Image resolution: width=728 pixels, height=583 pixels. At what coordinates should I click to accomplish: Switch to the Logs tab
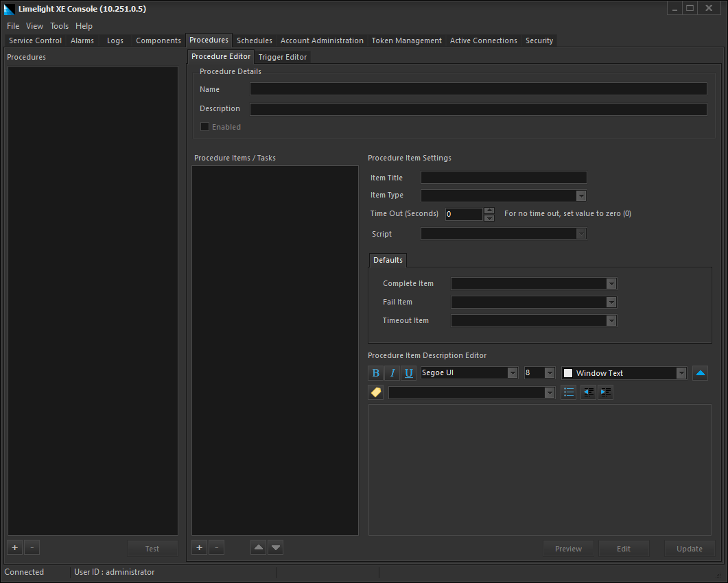point(115,41)
